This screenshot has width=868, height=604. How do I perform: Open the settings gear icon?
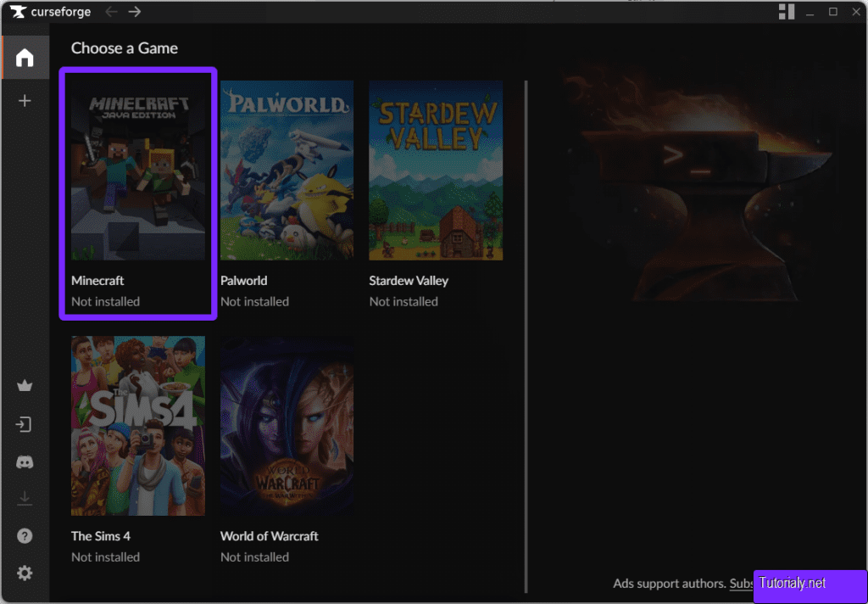click(25, 573)
